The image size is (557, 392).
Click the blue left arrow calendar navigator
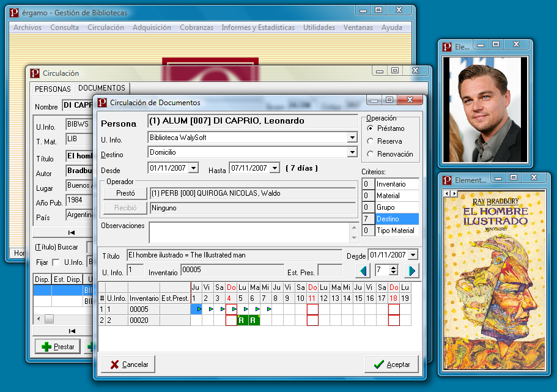pos(363,270)
